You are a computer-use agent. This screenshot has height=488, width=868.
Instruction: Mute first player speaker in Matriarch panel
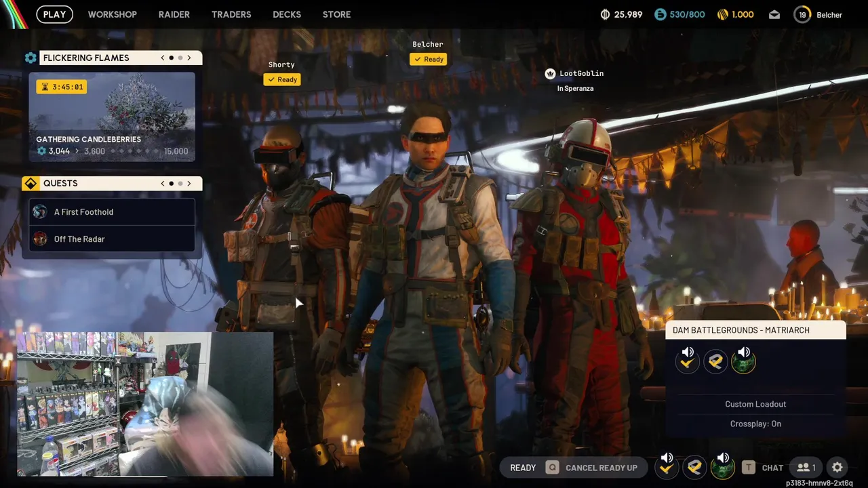[688, 352]
